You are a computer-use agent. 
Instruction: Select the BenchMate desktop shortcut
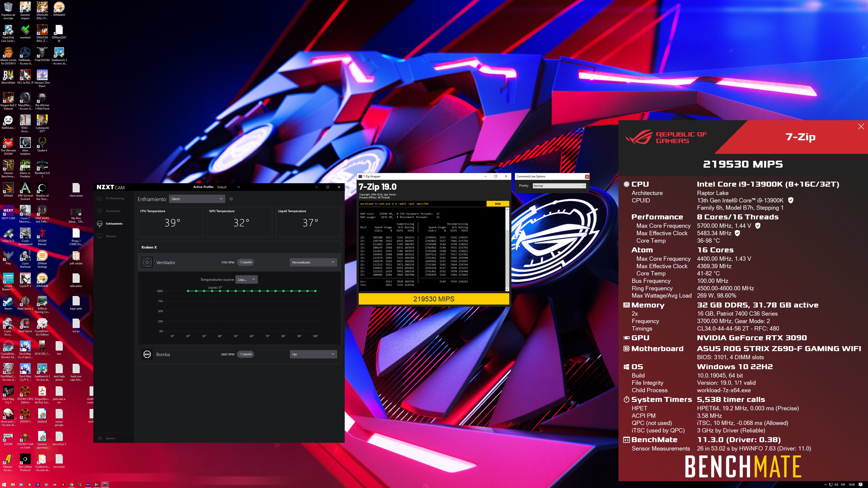click(8, 77)
